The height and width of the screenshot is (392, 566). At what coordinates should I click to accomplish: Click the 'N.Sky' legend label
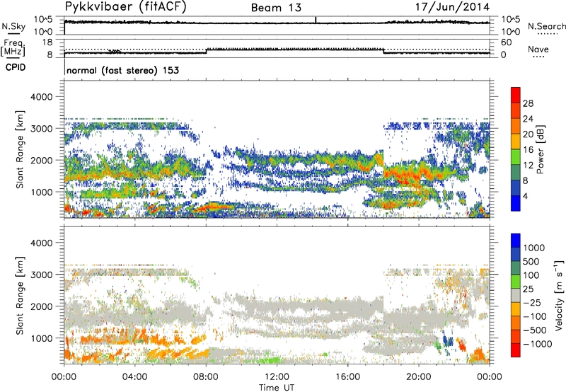[x=13, y=26]
